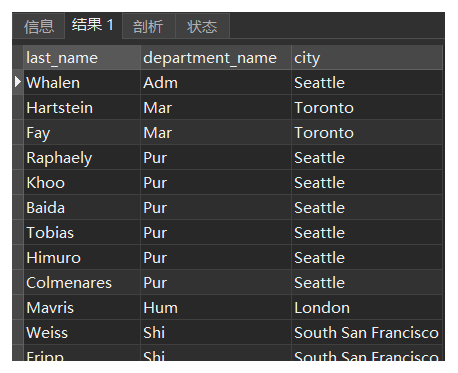The image size is (458, 373).
Task: Switch to the 信息 tab
Action: pos(39,26)
